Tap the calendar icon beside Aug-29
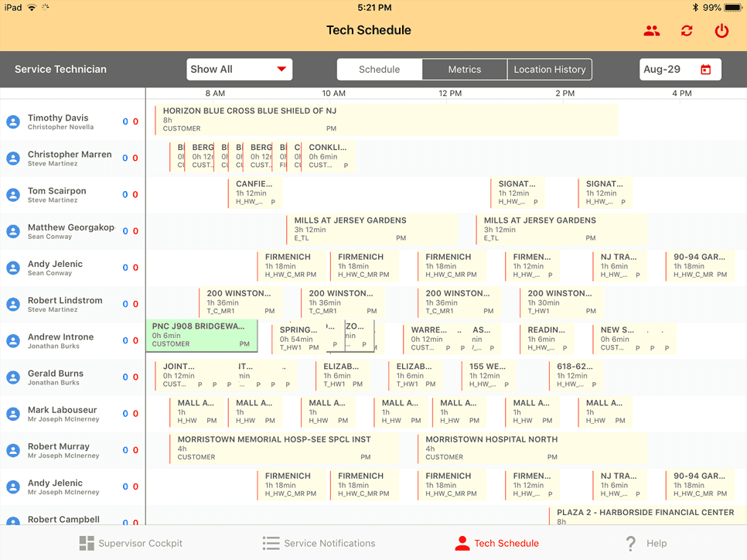Image resolution: width=747 pixels, height=560 pixels. (x=706, y=70)
